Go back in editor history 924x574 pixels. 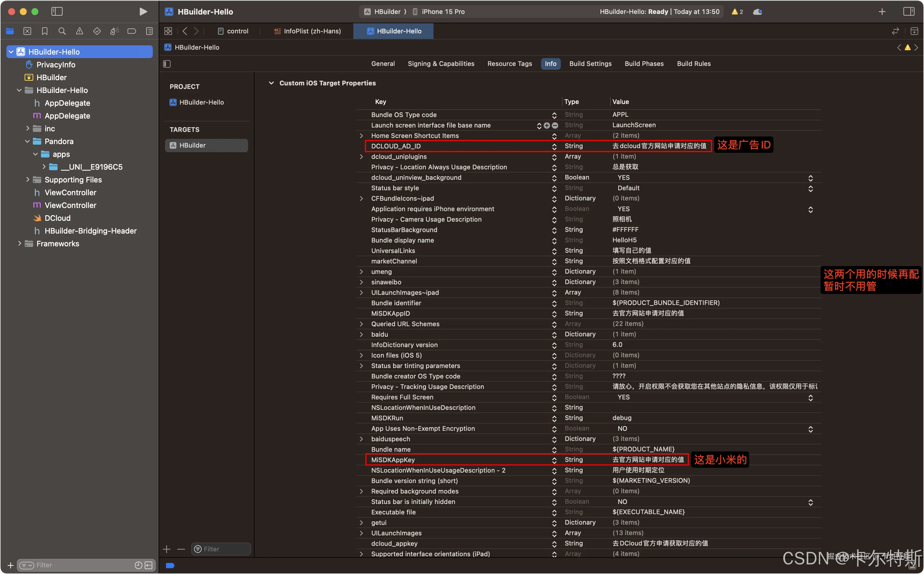(x=185, y=31)
